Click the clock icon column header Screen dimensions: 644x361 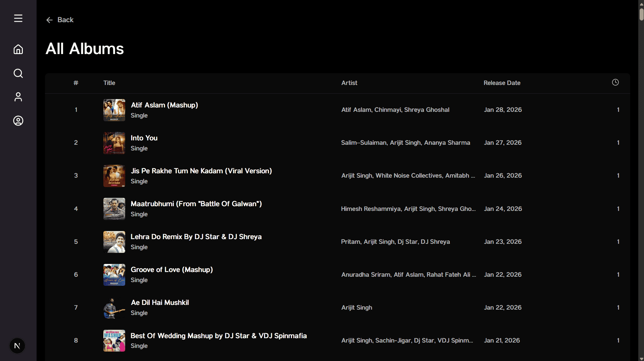pyautogui.click(x=615, y=83)
